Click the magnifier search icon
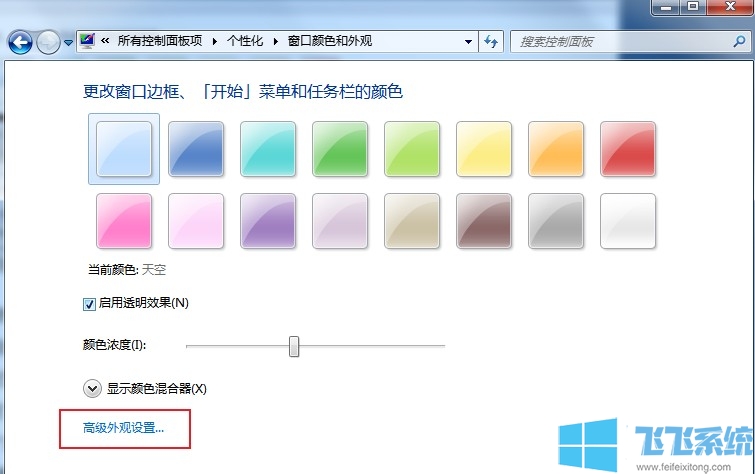 739,41
